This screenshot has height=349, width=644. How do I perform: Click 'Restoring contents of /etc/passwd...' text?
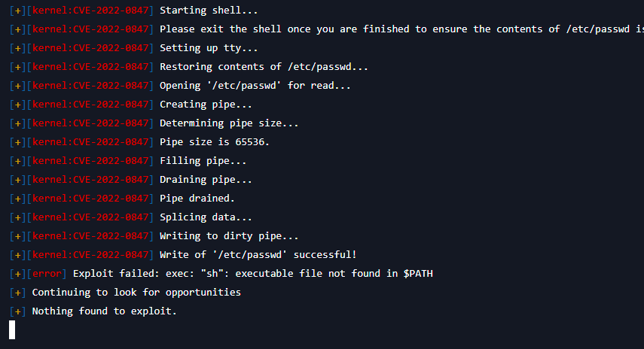coord(264,67)
